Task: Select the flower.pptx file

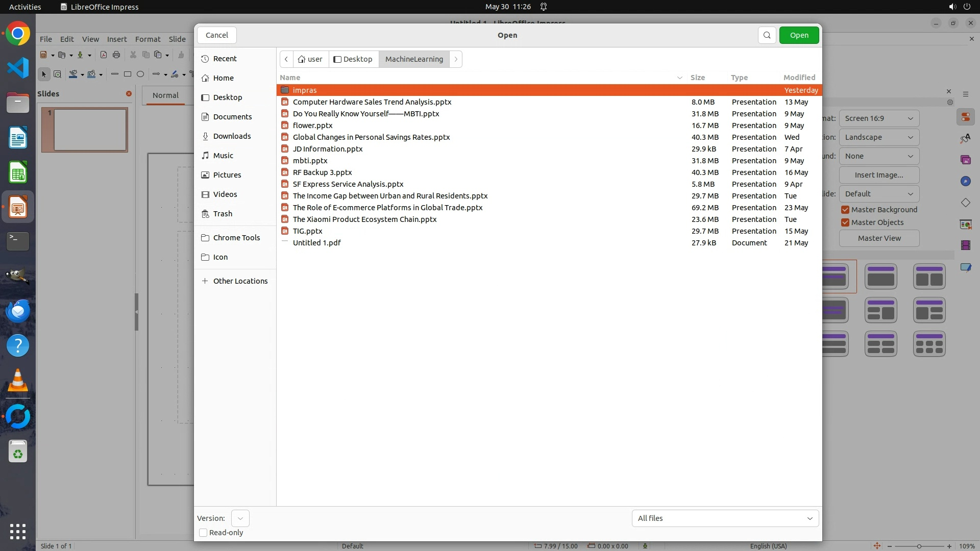Action: click(312, 126)
